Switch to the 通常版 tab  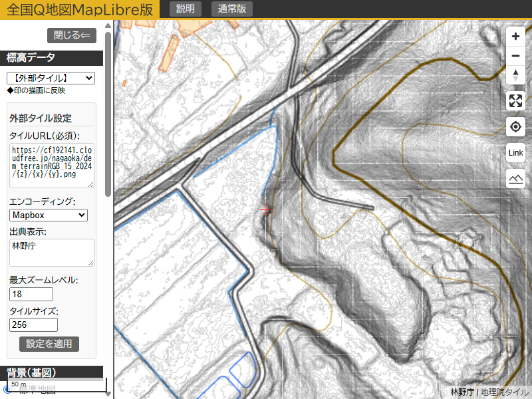232,9
